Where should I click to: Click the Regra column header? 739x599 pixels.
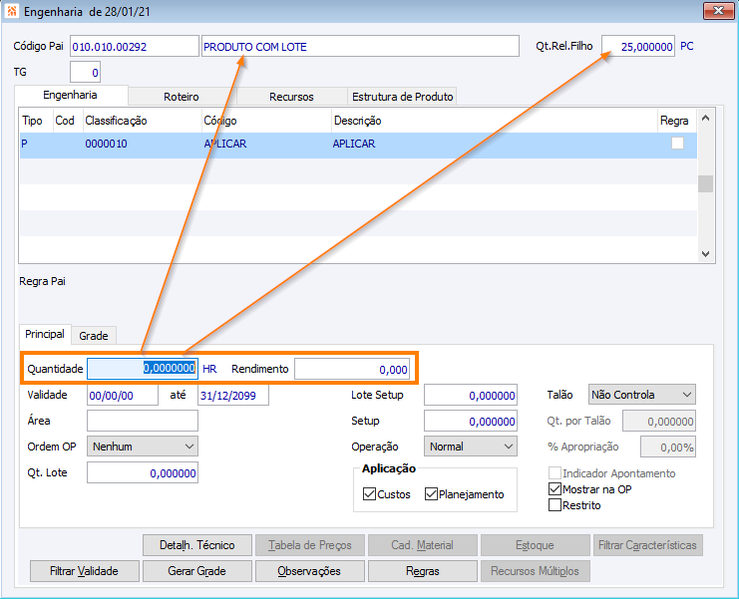pos(677,121)
